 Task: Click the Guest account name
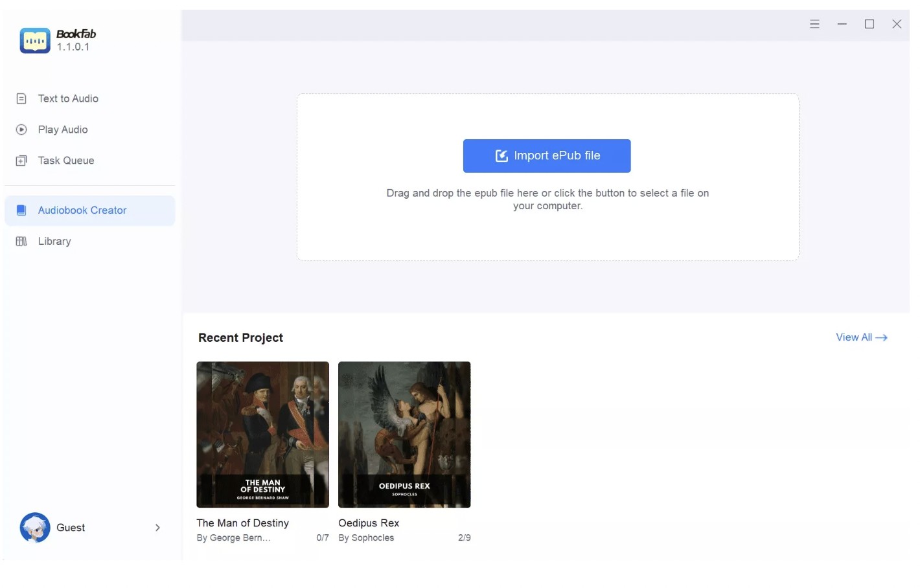(71, 528)
